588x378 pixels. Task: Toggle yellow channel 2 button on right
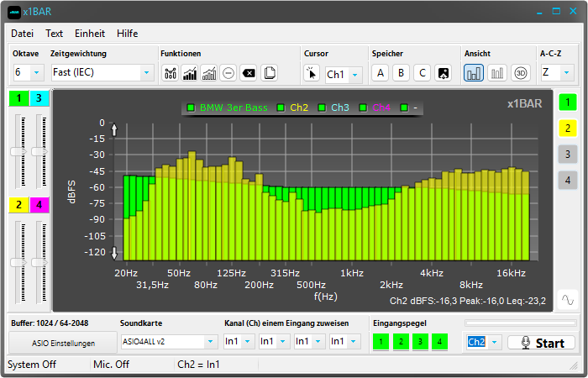[568, 129]
